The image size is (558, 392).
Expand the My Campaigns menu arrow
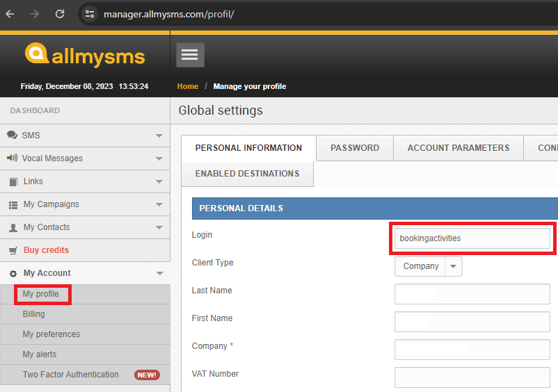(159, 204)
